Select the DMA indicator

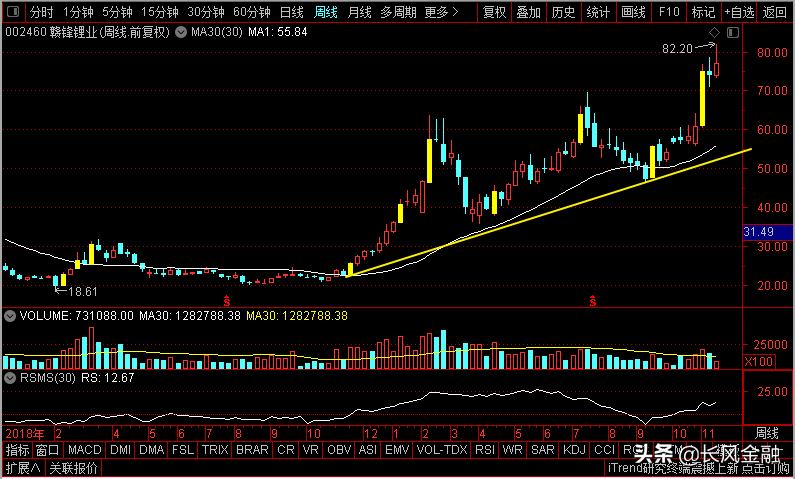click(x=152, y=450)
